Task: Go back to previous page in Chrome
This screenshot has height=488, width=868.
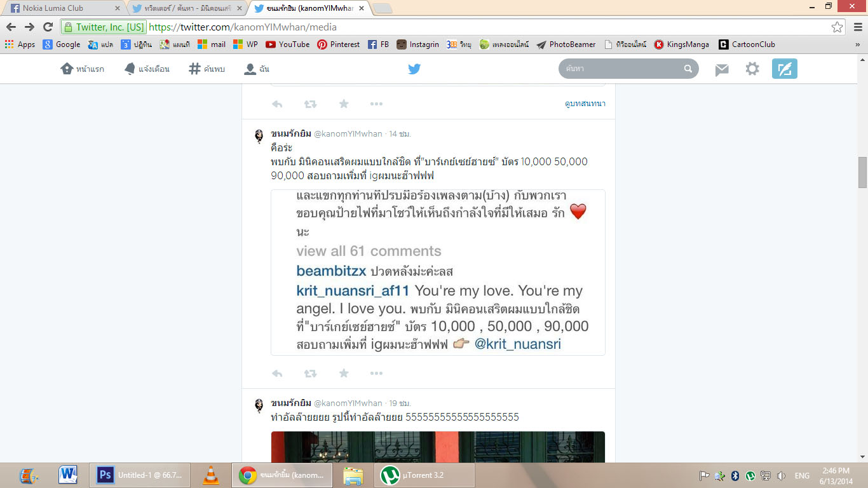Action: (x=11, y=27)
